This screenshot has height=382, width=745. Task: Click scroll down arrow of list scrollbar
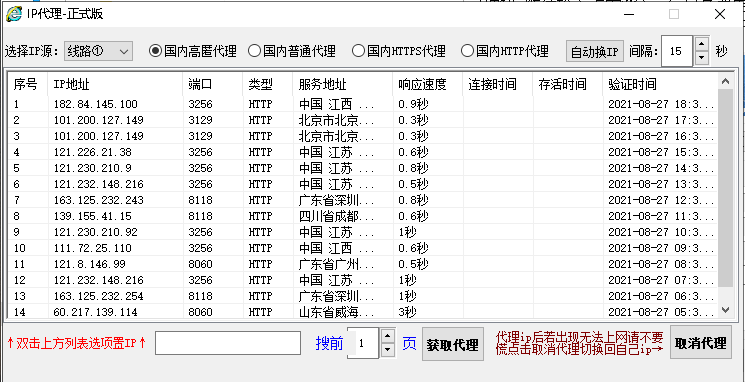725,310
